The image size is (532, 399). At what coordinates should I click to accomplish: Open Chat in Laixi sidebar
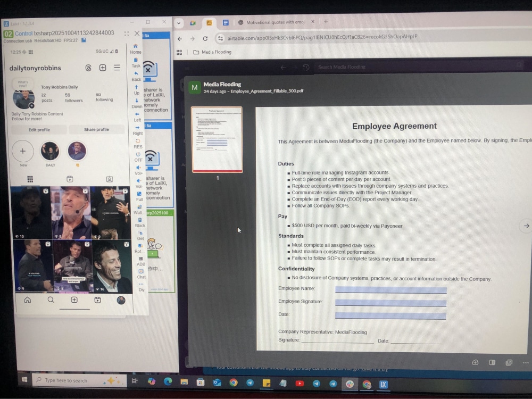coord(141,274)
